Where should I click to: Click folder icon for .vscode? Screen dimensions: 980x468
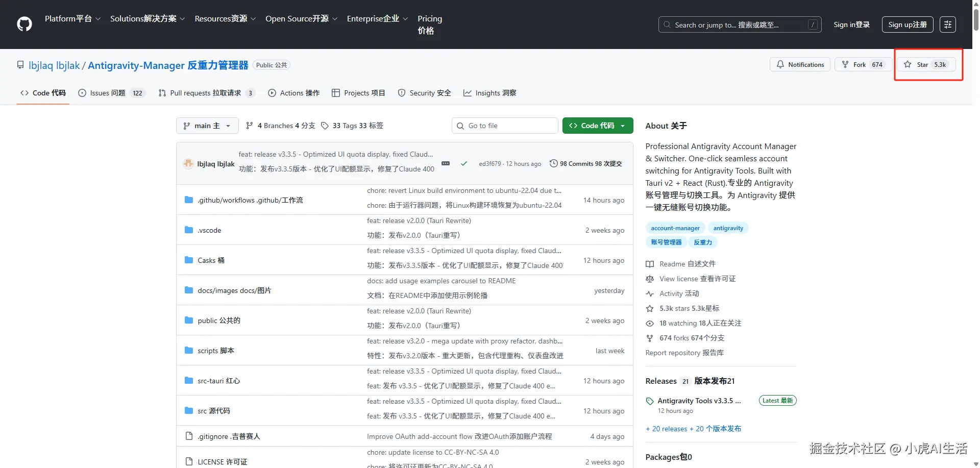point(189,230)
